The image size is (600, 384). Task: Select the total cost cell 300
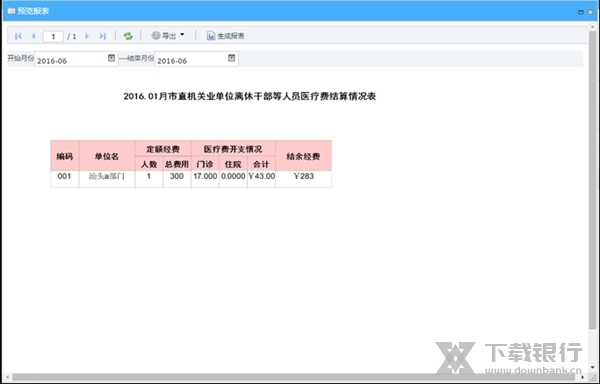177,179
